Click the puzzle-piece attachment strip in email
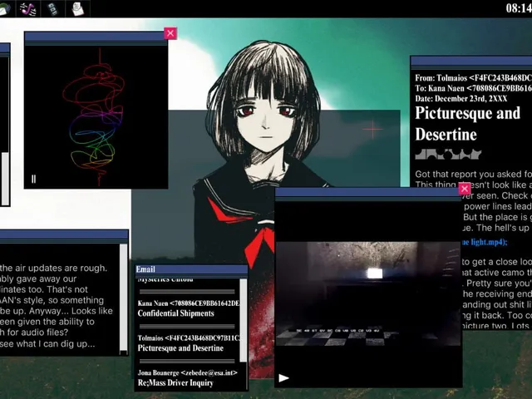 click(448, 155)
